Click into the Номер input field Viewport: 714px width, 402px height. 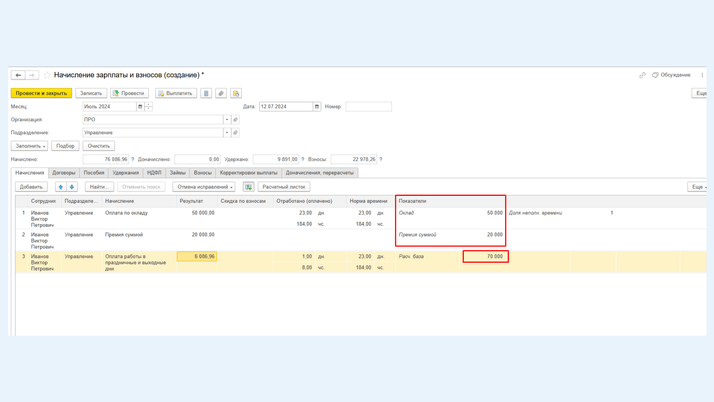click(368, 106)
